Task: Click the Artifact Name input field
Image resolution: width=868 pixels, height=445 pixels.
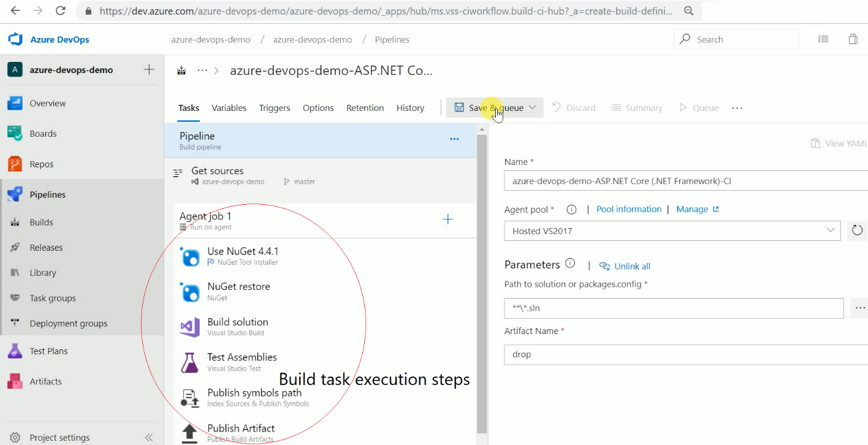Action: [x=685, y=354]
